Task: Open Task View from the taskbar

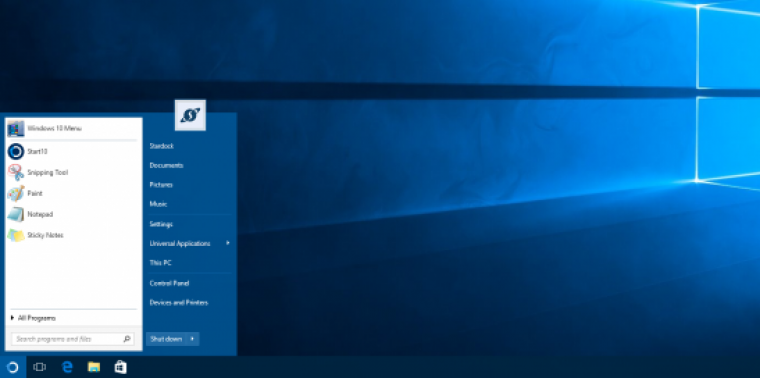Action: [39, 367]
